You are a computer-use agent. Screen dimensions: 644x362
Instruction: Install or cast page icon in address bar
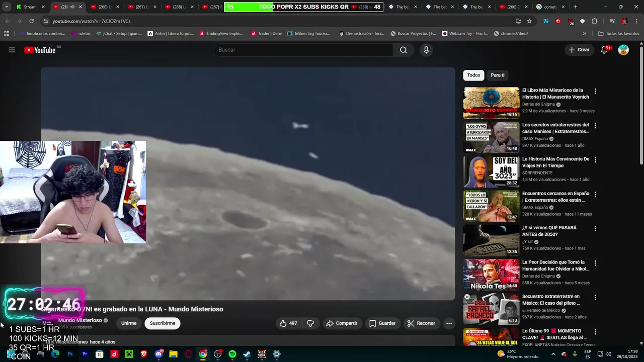click(x=518, y=21)
